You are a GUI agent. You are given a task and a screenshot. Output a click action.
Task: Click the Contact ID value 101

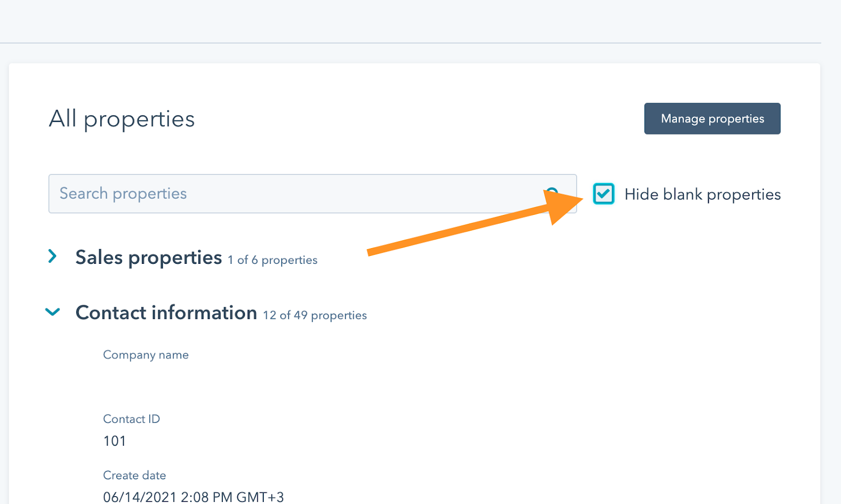point(115,441)
